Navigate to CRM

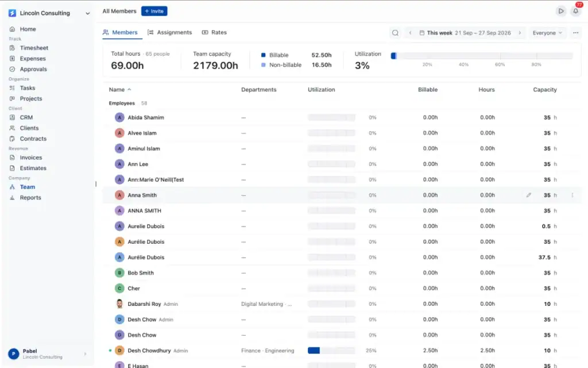click(26, 117)
